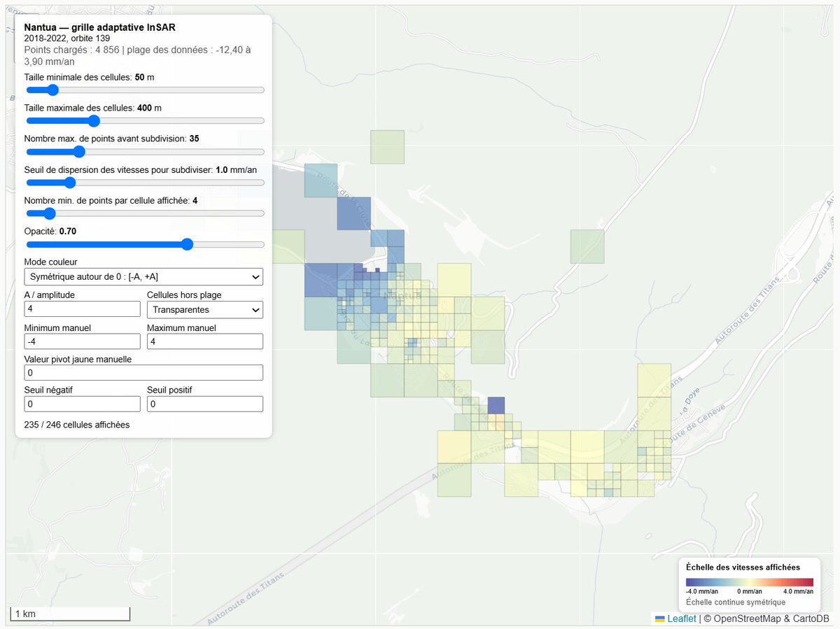Click the '-4.0 mm/an' legend label
840x629 pixels.
tap(702, 592)
